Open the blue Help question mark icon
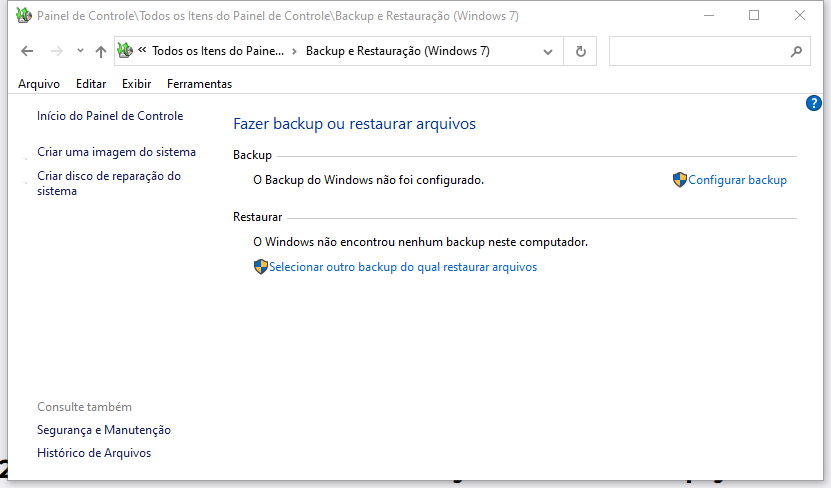The image size is (831, 488). (x=814, y=103)
